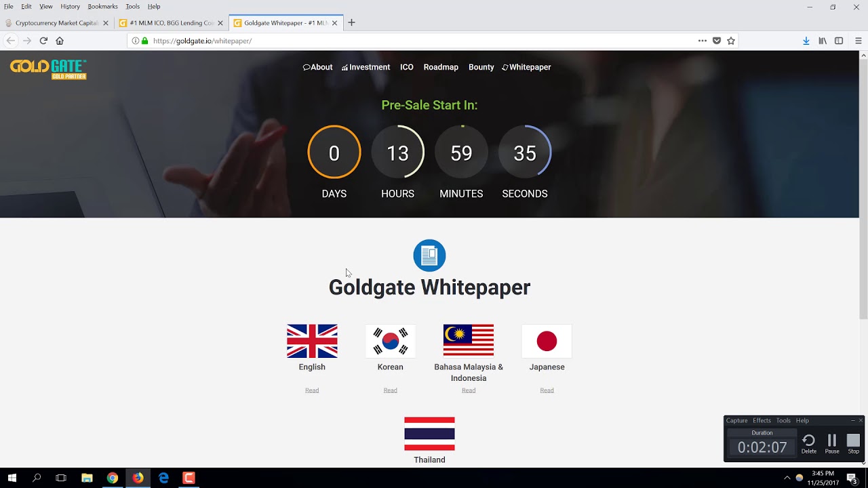Open the Edit menu
Viewport: 868px width, 488px height.
click(x=26, y=6)
